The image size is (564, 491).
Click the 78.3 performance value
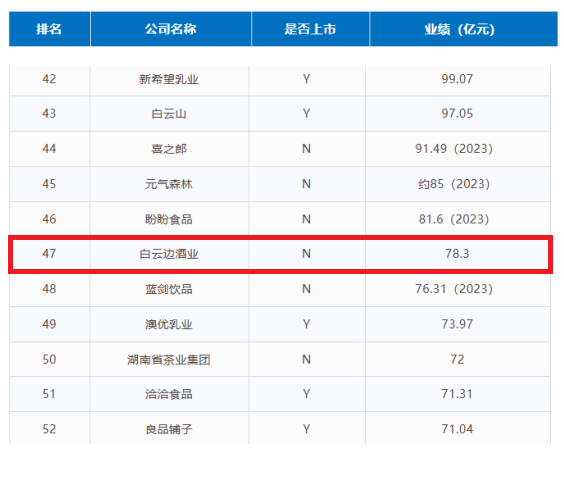point(457,254)
